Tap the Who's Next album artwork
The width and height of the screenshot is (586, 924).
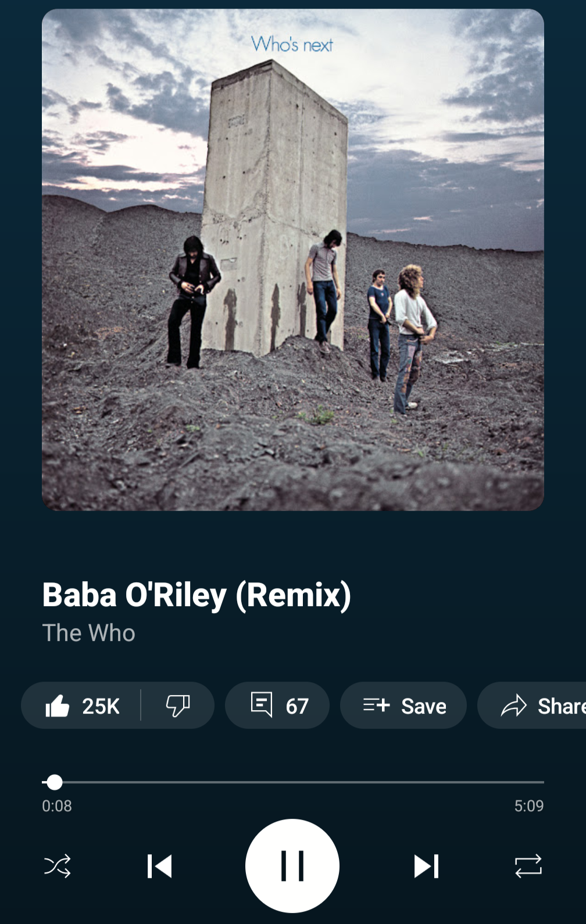point(293,260)
